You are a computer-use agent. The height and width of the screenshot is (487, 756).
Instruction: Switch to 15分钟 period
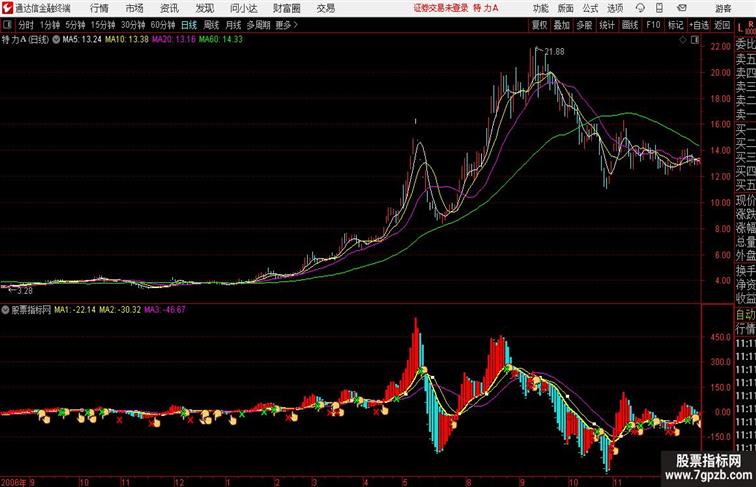pyautogui.click(x=103, y=25)
